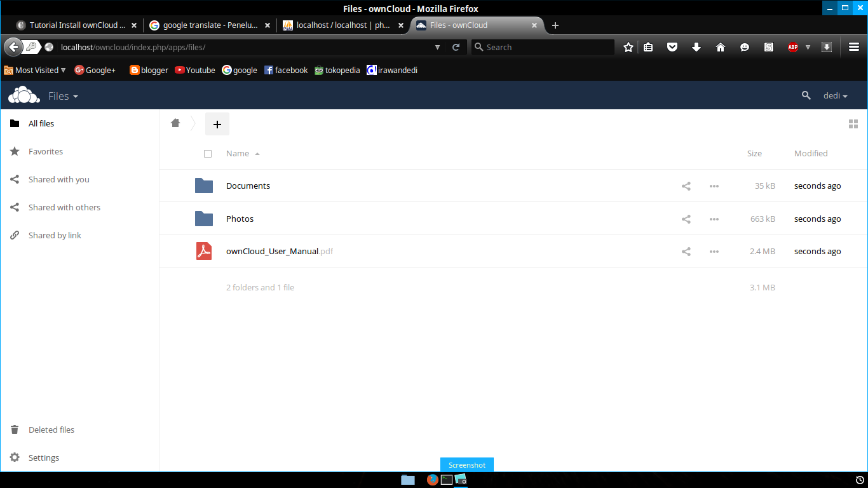Screen dimensions: 868x488
Task: Open the Photos folder
Action: 240,219
